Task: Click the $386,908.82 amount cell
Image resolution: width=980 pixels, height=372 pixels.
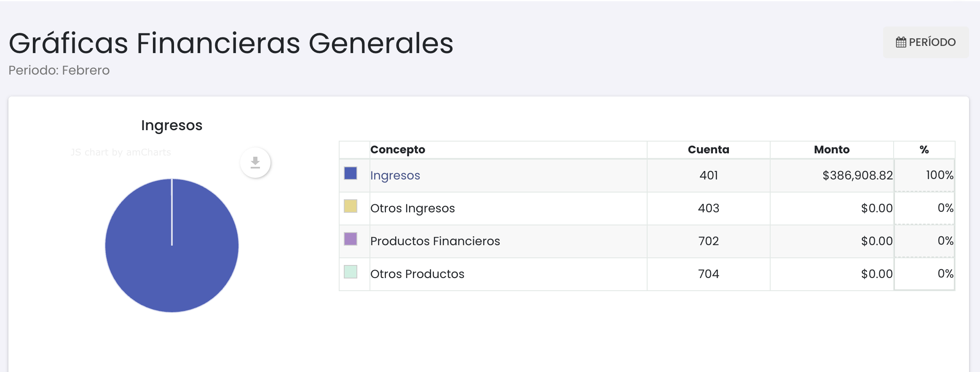Action: click(x=857, y=175)
